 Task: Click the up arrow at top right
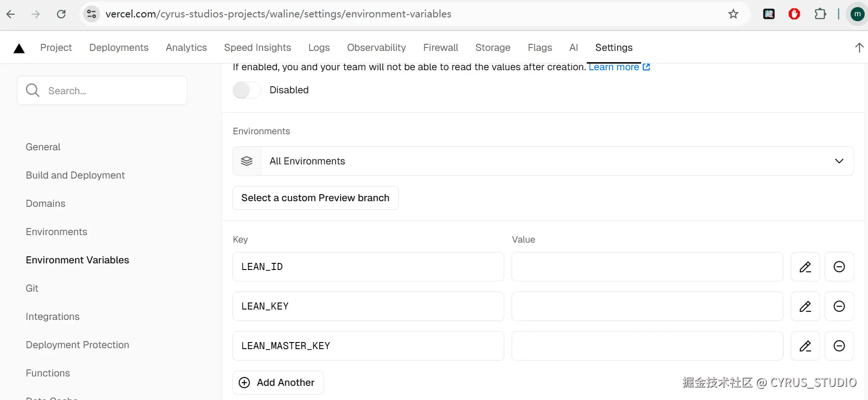859,48
